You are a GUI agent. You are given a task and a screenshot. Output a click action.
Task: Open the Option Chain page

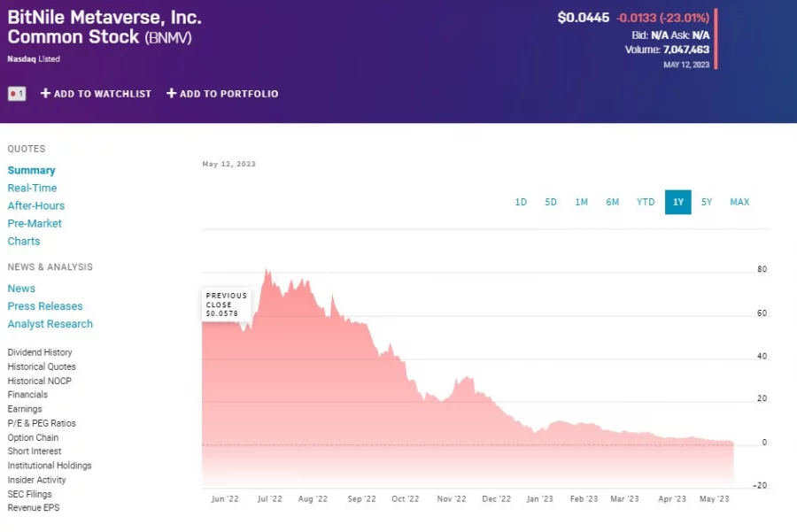33,437
